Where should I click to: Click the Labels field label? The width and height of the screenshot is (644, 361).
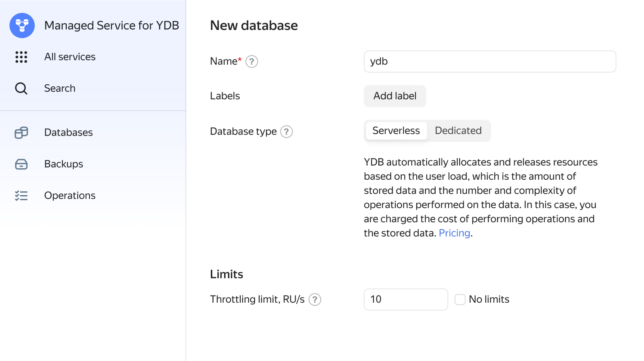(x=225, y=96)
